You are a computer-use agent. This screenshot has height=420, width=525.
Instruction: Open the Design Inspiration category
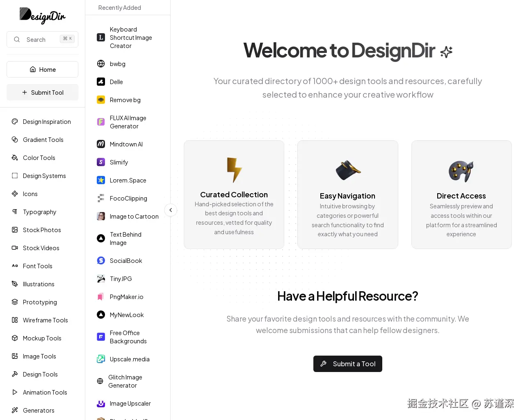[x=42, y=121]
